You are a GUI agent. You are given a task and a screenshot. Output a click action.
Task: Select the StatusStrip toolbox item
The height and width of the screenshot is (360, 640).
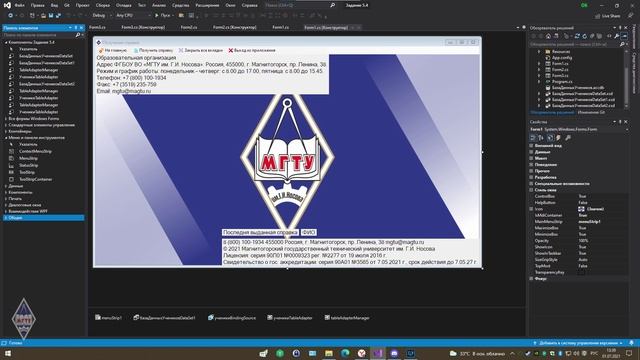point(29,165)
